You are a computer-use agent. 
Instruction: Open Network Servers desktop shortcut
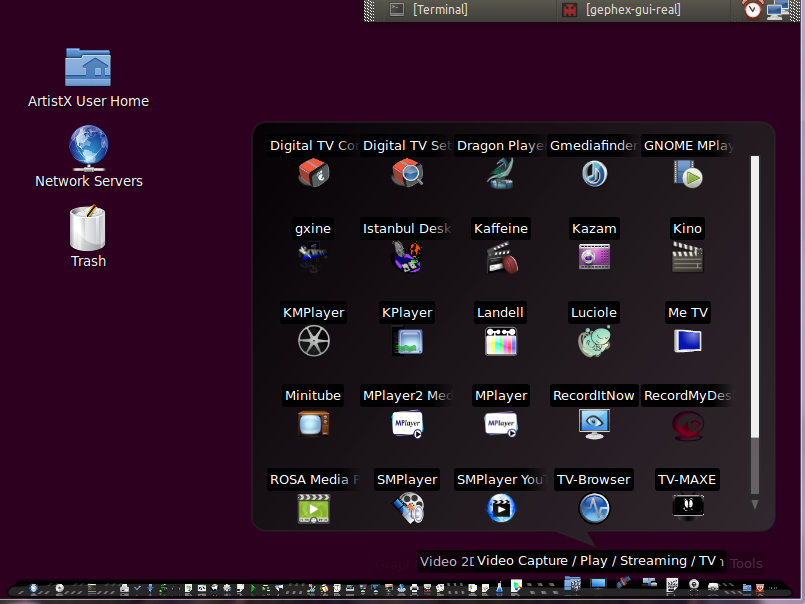click(88, 148)
